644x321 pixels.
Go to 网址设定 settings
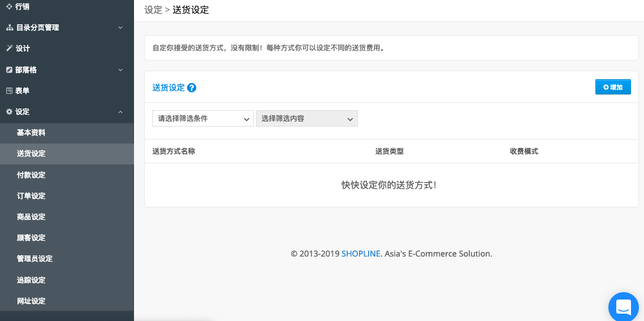pos(67,301)
